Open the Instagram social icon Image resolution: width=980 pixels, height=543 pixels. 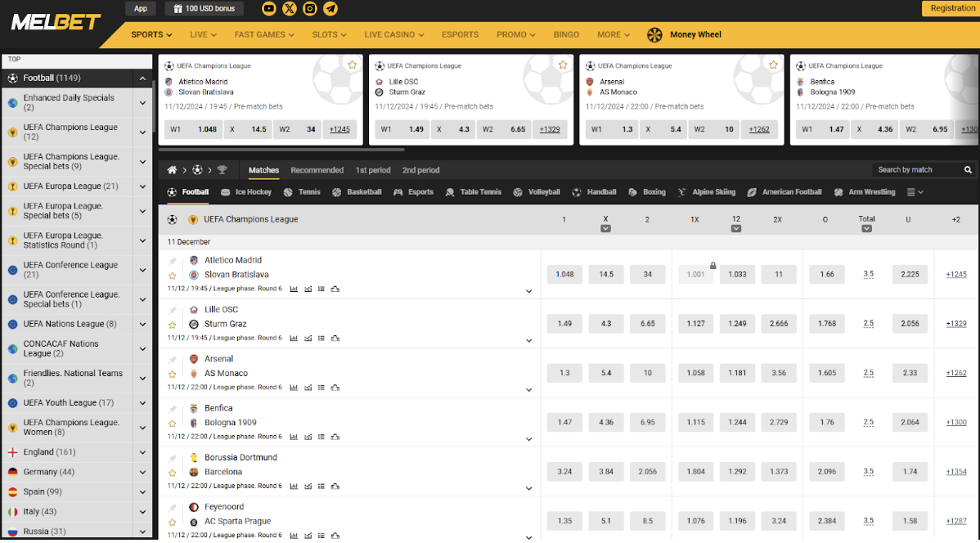coord(310,9)
